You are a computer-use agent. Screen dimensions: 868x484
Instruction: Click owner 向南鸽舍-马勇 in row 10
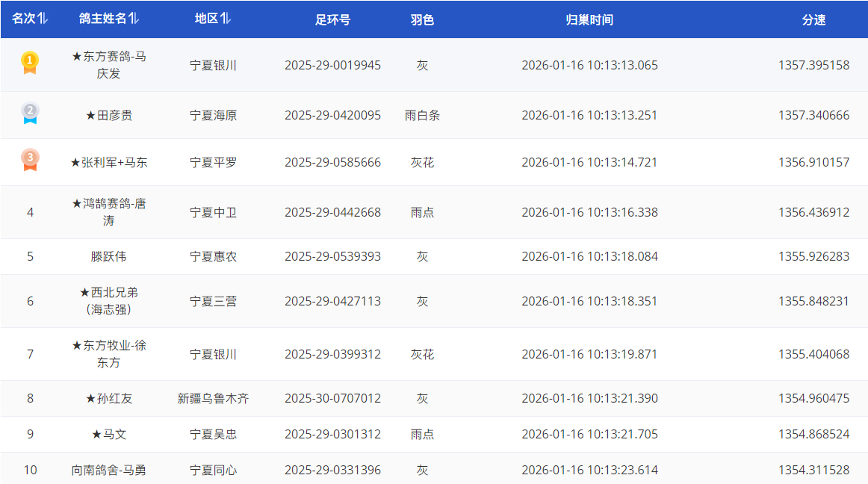pos(108,470)
